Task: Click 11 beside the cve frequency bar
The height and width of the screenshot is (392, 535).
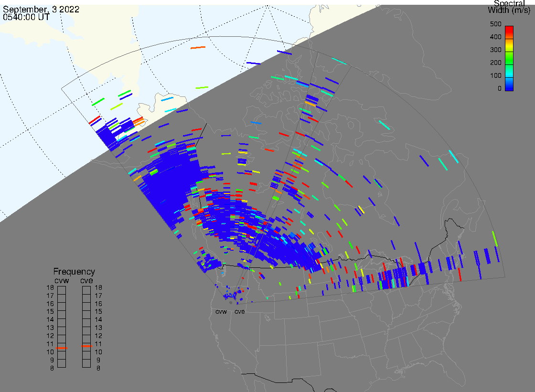Action: (x=98, y=344)
